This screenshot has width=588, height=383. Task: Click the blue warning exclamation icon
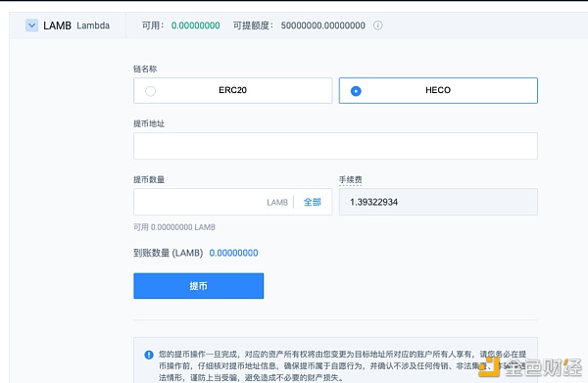[x=149, y=355]
